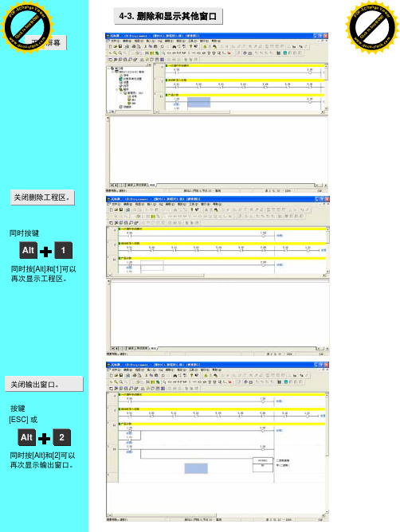Screen dimensions: 400x532
Task: Click New file icon in middle screenshot
Action: [112, 209]
